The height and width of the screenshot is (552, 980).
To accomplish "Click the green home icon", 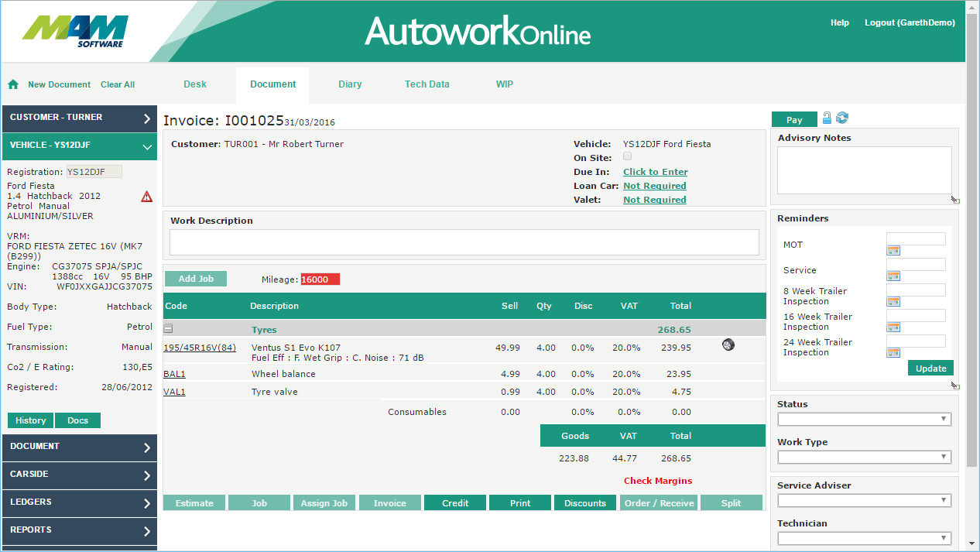I will tap(12, 84).
